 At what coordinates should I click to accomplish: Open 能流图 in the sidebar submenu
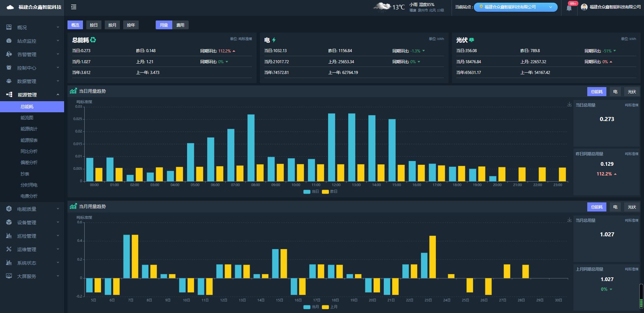(27, 118)
